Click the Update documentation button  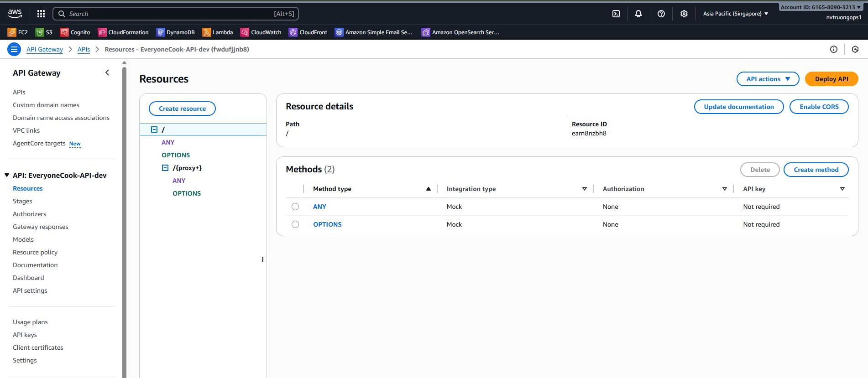click(x=738, y=107)
